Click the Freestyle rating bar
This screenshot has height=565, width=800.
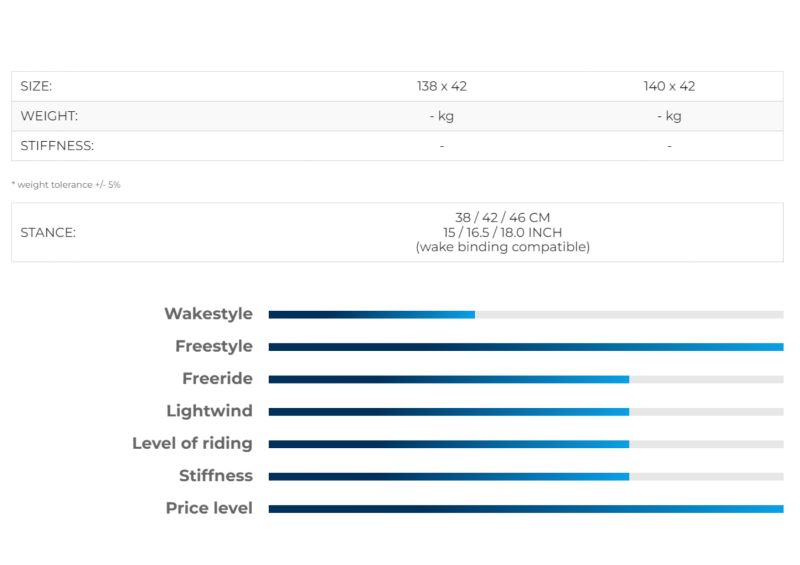click(x=526, y=347)
